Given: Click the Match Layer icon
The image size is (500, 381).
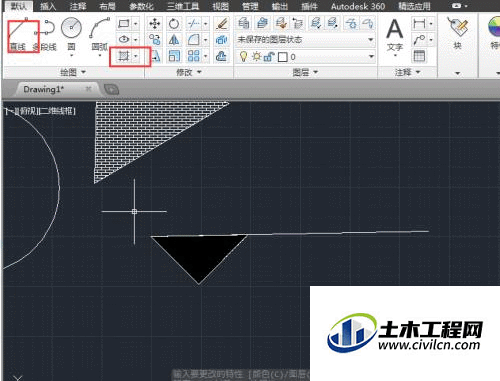Looking at the screenshot, I should pos(281,23).
